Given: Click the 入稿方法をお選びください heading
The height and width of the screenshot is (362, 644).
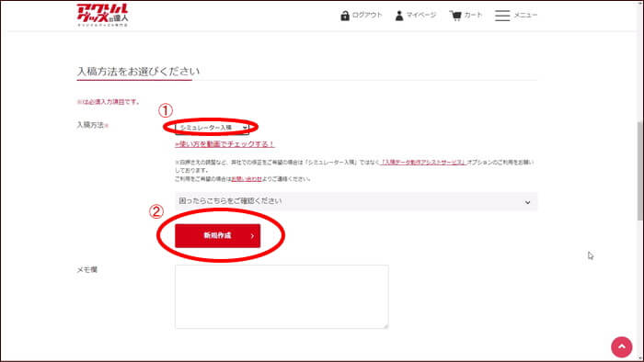Looking at the screenshot, I should pos(138,72).
